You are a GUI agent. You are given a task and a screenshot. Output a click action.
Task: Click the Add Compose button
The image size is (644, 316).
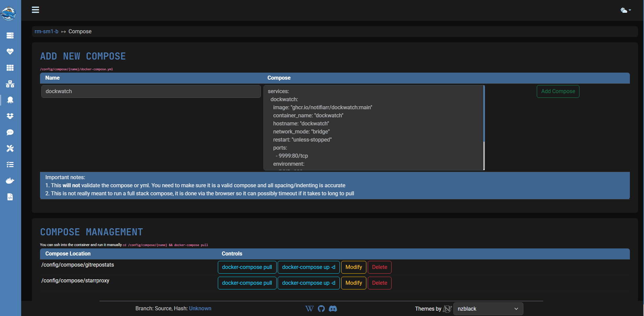(x=558, y=91)
